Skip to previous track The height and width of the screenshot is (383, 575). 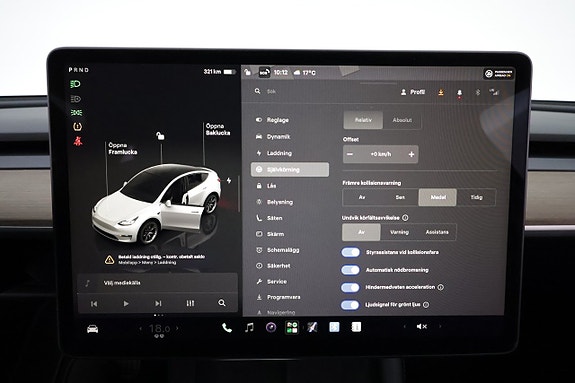[x=94, y=303]
